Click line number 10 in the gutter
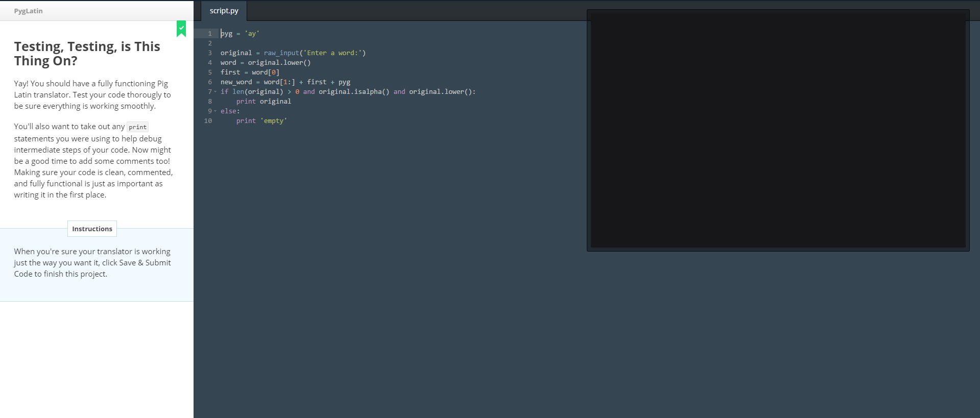This screenshot has height=418, width=980. click(208, 121)
